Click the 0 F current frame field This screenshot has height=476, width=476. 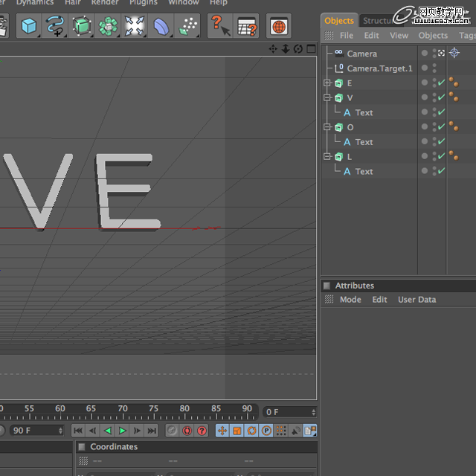coord(290,412)
